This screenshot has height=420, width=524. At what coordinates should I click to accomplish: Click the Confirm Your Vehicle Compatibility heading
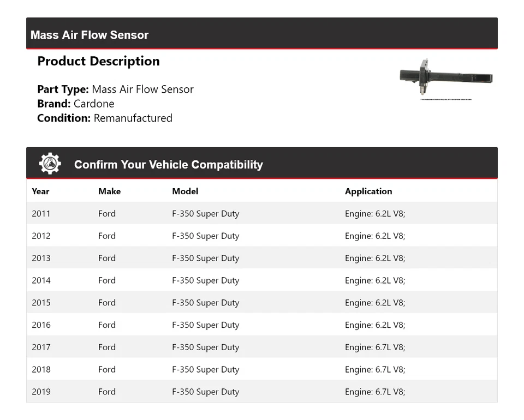click(x=168, y=165)
